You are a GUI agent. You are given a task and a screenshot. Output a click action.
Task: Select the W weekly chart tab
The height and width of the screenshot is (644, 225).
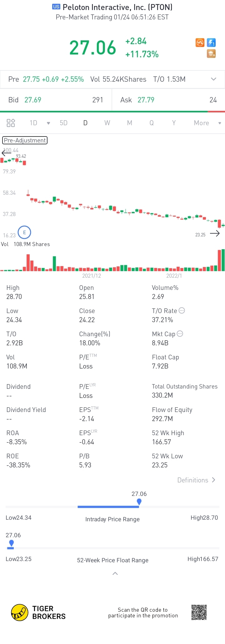coord(107,123)
